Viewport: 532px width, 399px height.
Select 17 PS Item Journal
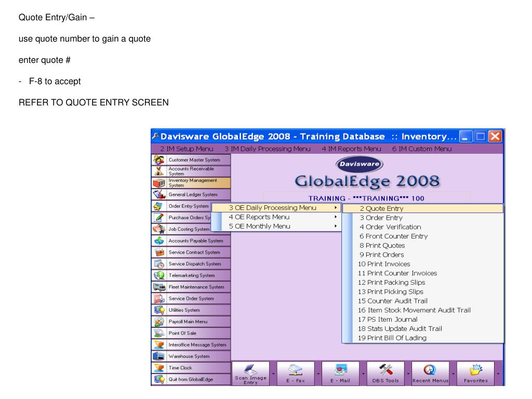(x=423, y=320)
